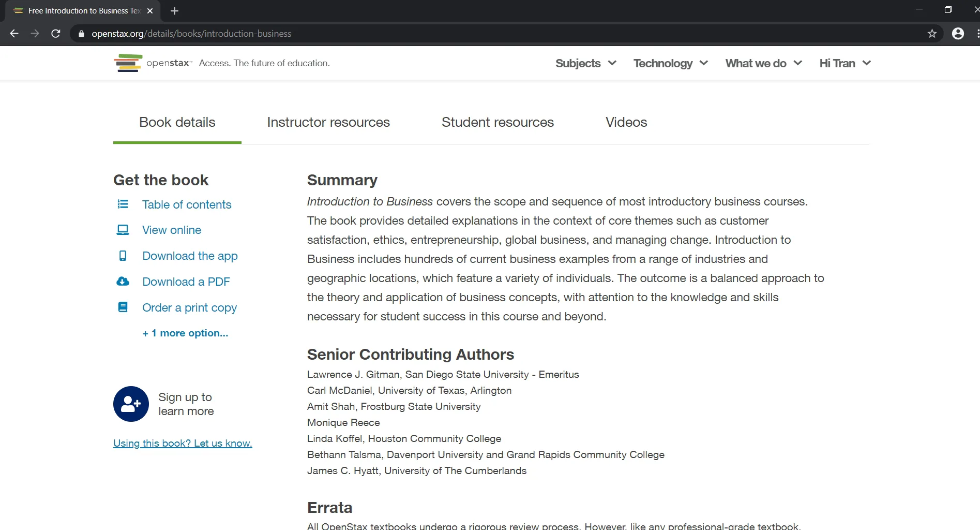This screenshot has height=530, width=980.
Task: Open the Videos tab
Action: pos(626,122)
